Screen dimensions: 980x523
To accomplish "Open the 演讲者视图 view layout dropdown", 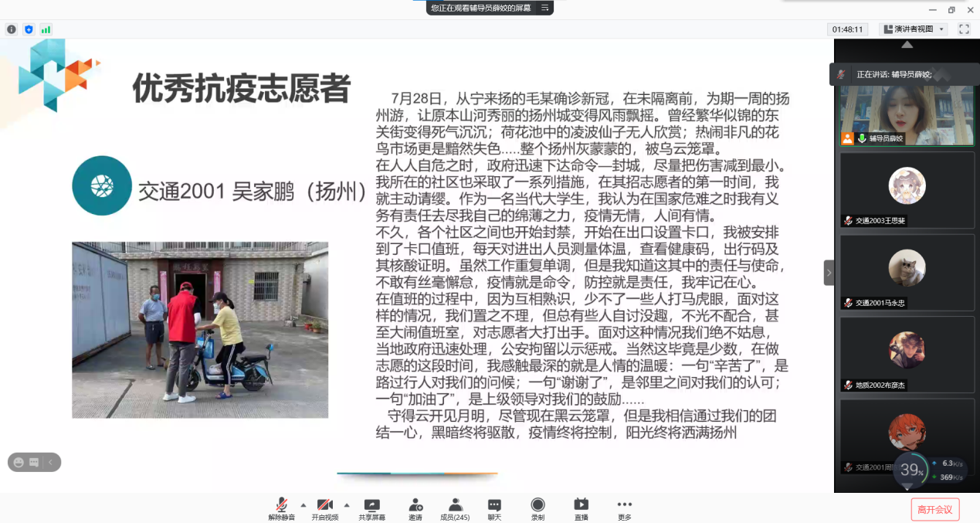I will tap(914, 29).
